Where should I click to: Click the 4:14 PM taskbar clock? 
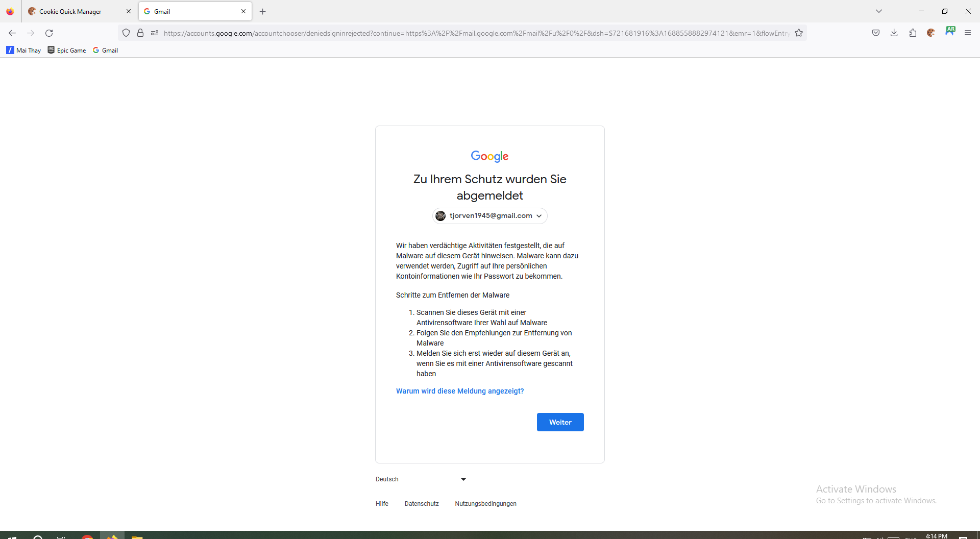(x=936, y=536)
